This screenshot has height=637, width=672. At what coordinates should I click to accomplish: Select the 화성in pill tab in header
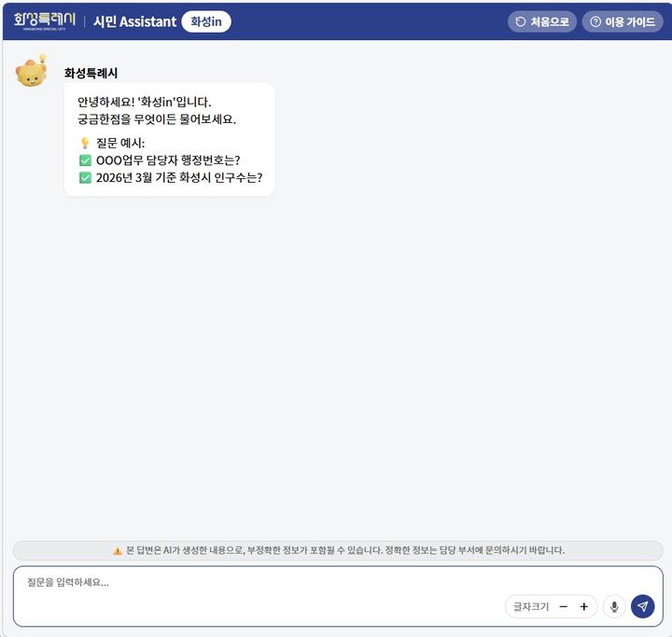[206, 21]
